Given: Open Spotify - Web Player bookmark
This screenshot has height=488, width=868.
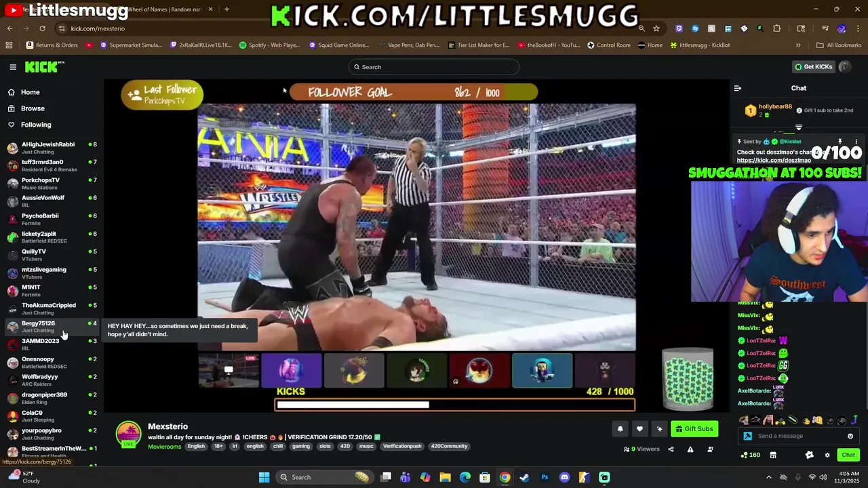Looking at the screenshot, I should (x=269, y=45).
